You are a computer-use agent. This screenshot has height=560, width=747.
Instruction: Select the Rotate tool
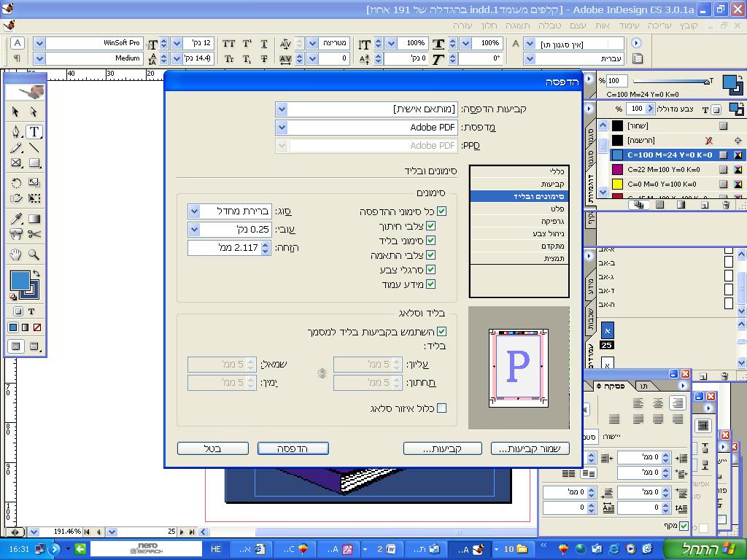16,183
